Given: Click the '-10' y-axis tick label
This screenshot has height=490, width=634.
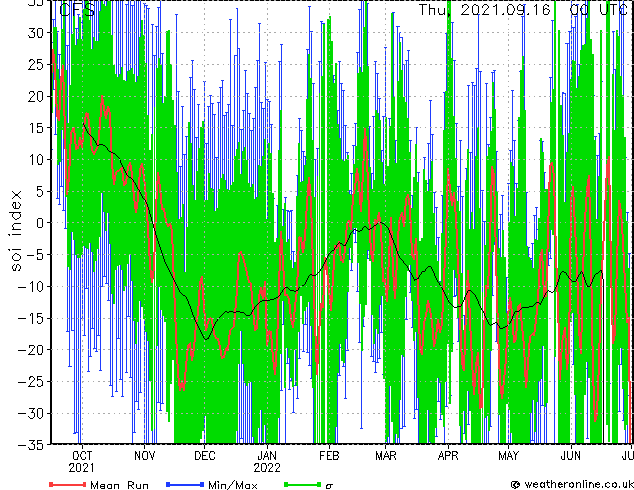Looking at the screenshot, I should coord(31,287).
